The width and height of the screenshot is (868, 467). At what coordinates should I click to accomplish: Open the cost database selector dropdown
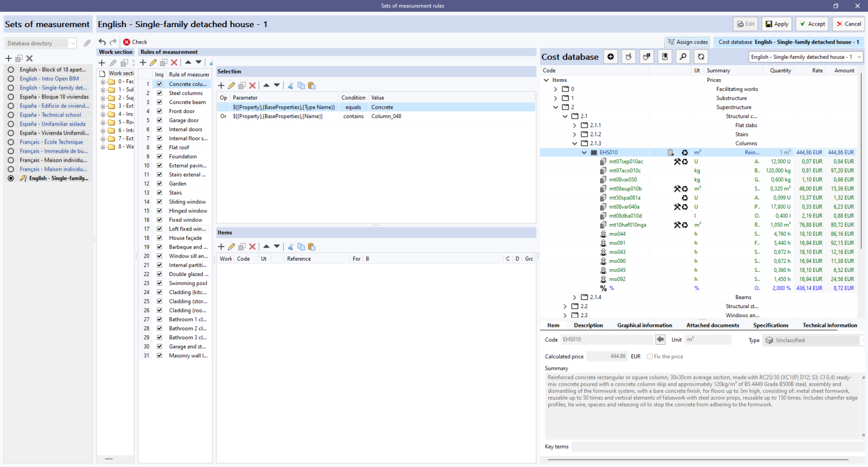coord(858,57)
